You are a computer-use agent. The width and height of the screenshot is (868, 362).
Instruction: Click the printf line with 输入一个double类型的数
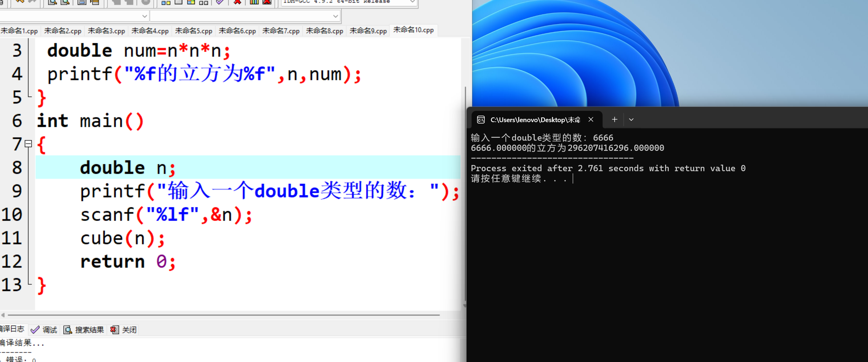(x=270, y=191)
